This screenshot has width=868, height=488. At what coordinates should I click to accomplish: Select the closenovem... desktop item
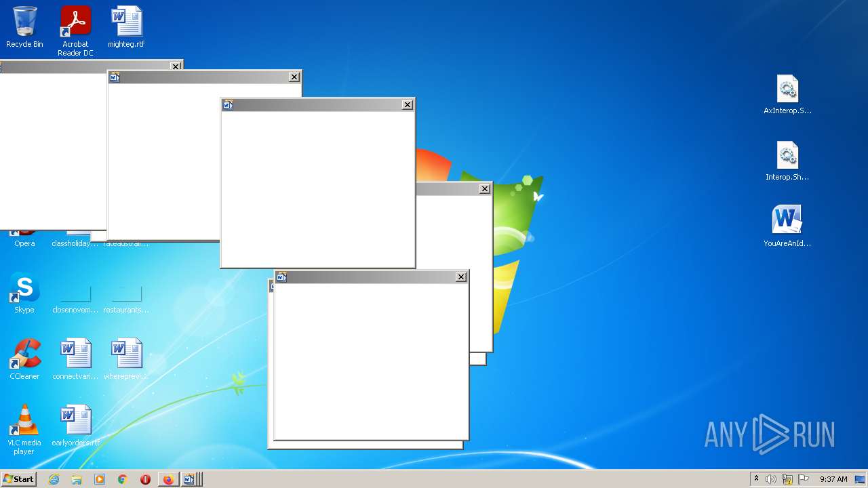[75, 298]
